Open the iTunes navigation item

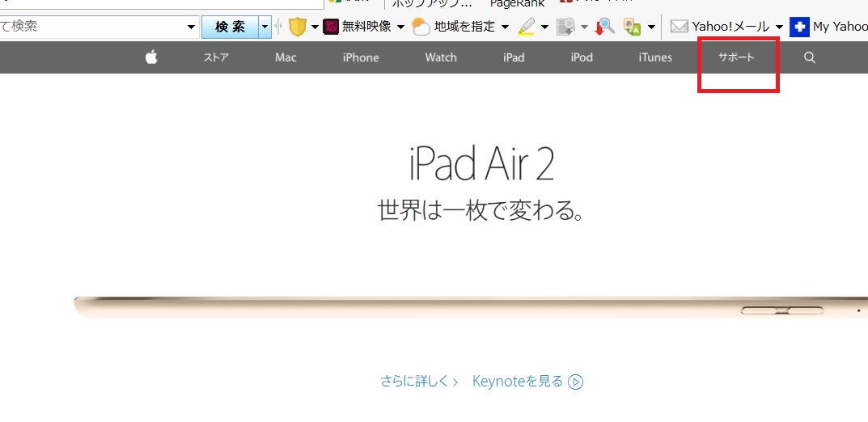tap(655, 57)
